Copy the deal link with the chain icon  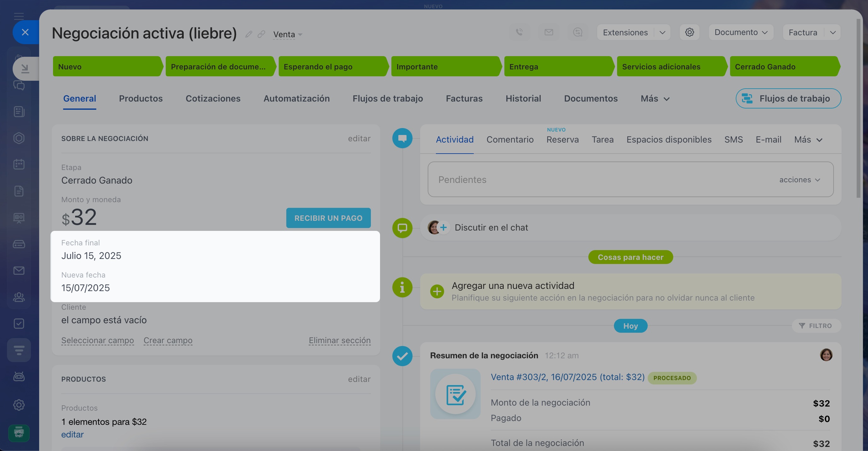click(x=261, y=34)
